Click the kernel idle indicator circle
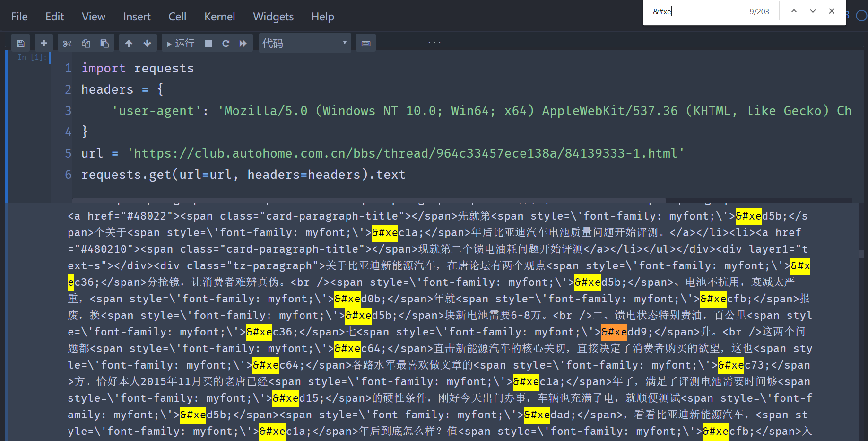This screenshot has width=868, height=441. click(x=861, y=16)
